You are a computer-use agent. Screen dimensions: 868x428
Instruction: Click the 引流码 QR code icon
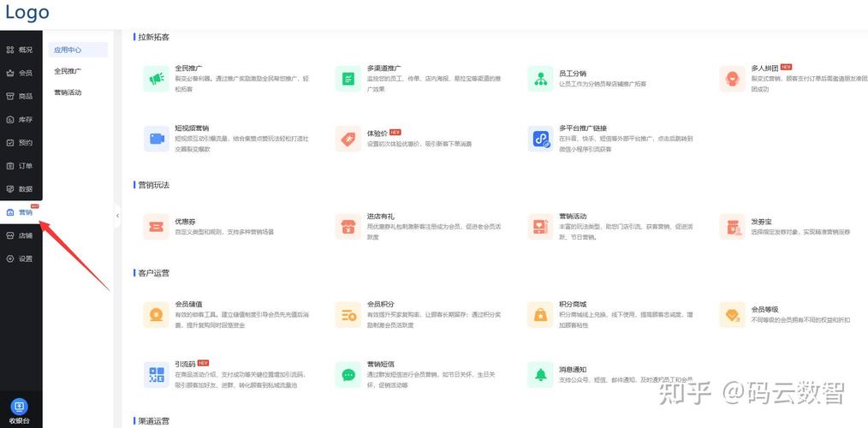(156, 374)
